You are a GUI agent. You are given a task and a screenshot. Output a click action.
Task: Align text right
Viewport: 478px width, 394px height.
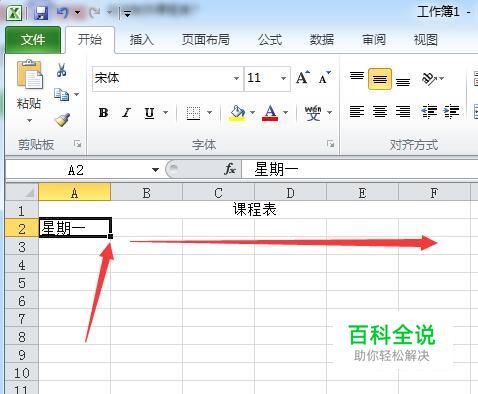pos(403,111)
